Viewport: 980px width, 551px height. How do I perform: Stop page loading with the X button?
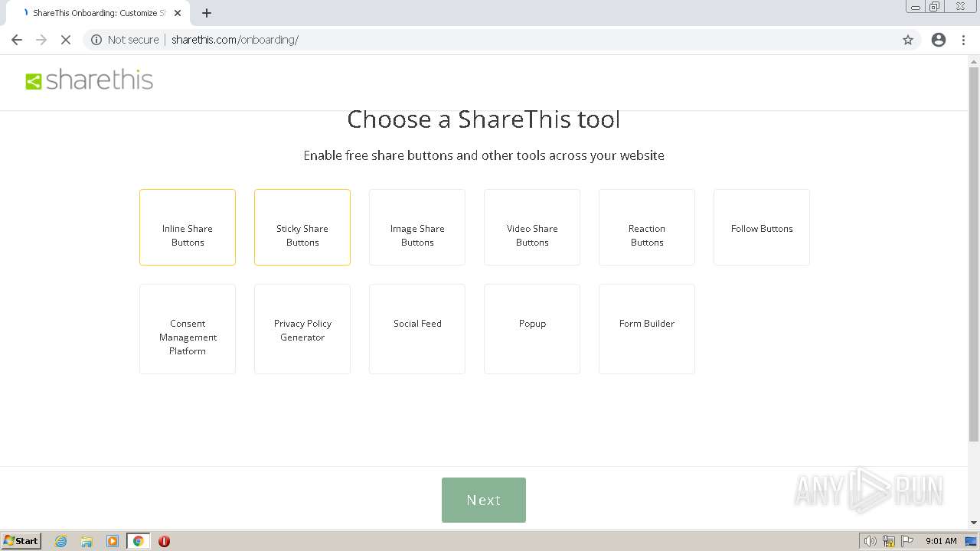66,40
